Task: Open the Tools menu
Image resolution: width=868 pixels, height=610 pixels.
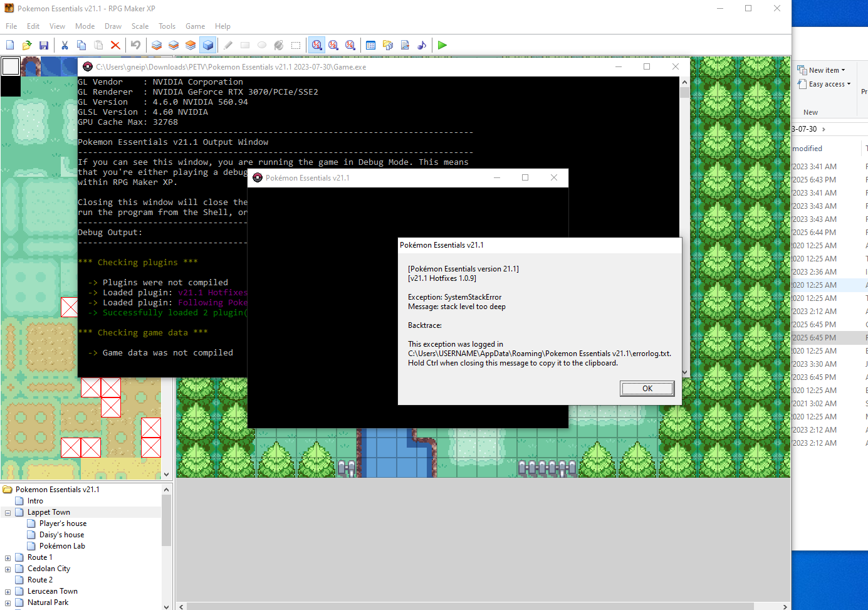Action: [167, 26]
